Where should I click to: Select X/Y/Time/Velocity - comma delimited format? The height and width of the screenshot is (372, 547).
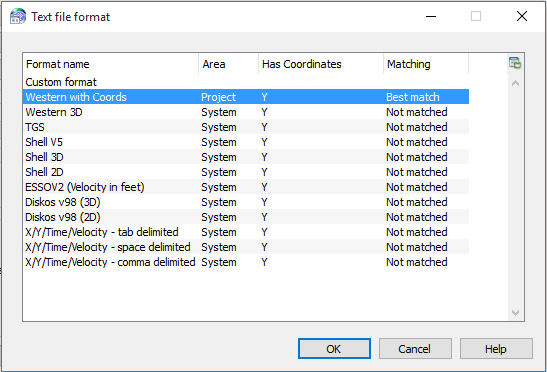(x=246, y=262)
